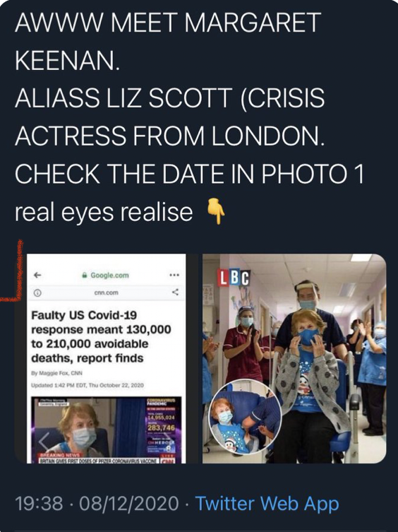The image size is (398, 532).
Task: Click the back arrow in the browser screenshot
Action: point(37,275)
